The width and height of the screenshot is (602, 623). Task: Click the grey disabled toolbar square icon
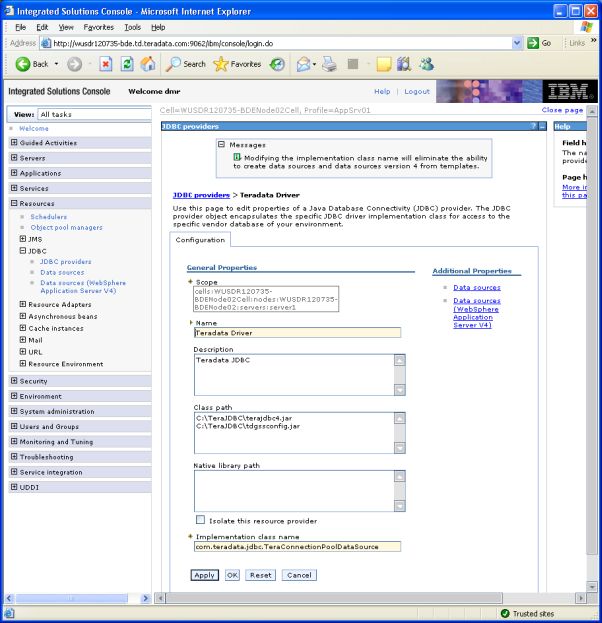click(353, 64)
